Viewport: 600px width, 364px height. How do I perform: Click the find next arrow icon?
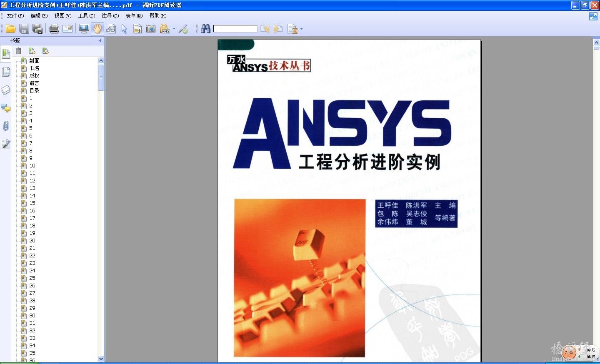click(x=278, y=29)
